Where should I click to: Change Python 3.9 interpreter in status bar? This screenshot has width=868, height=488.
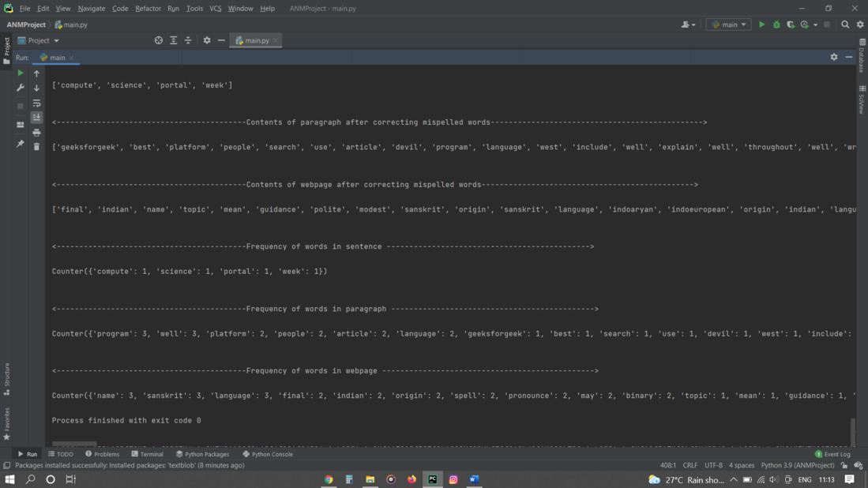tap(797, 465)
